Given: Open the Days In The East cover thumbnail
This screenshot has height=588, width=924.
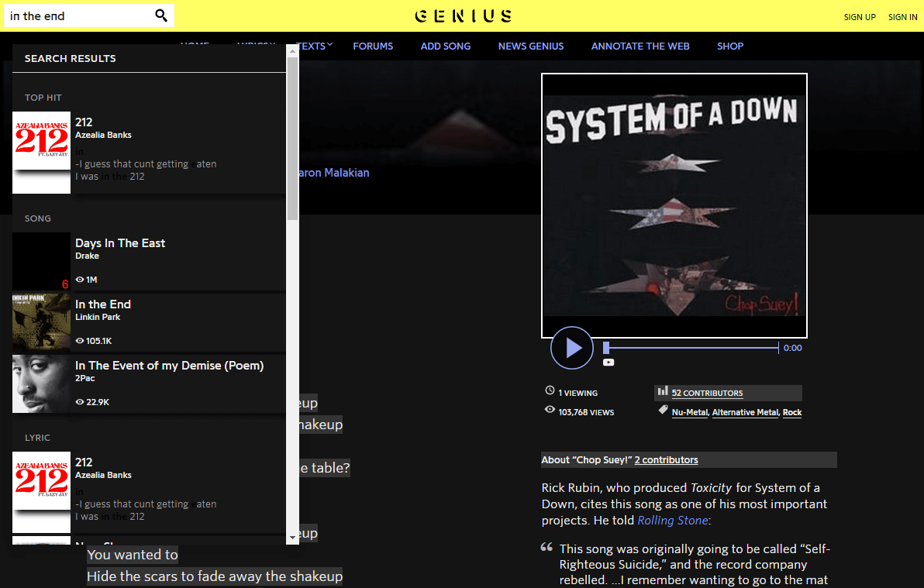Looking at the screenshot, I should coord(41,261).
